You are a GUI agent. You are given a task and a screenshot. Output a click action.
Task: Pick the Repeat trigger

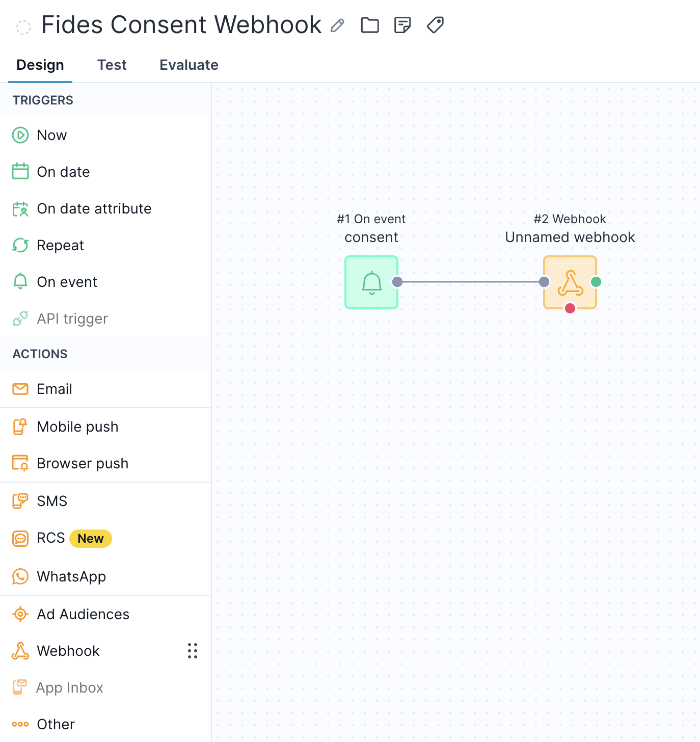(x=60, y=245)
